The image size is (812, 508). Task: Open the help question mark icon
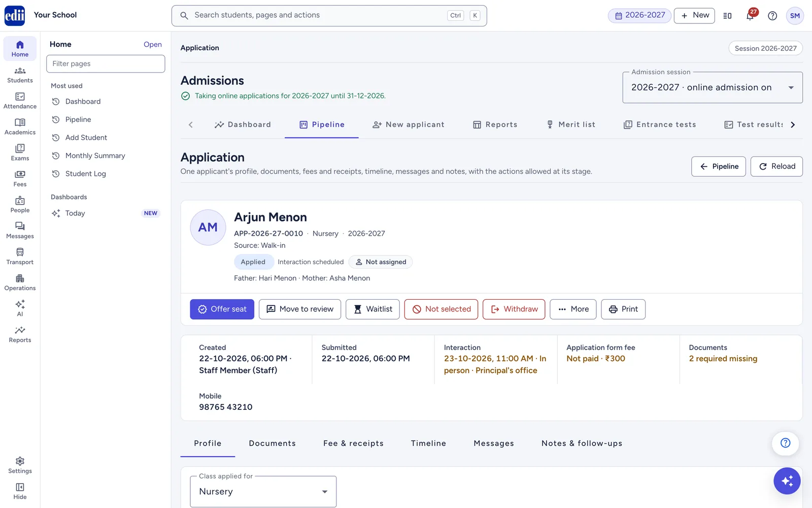[772, 16]
